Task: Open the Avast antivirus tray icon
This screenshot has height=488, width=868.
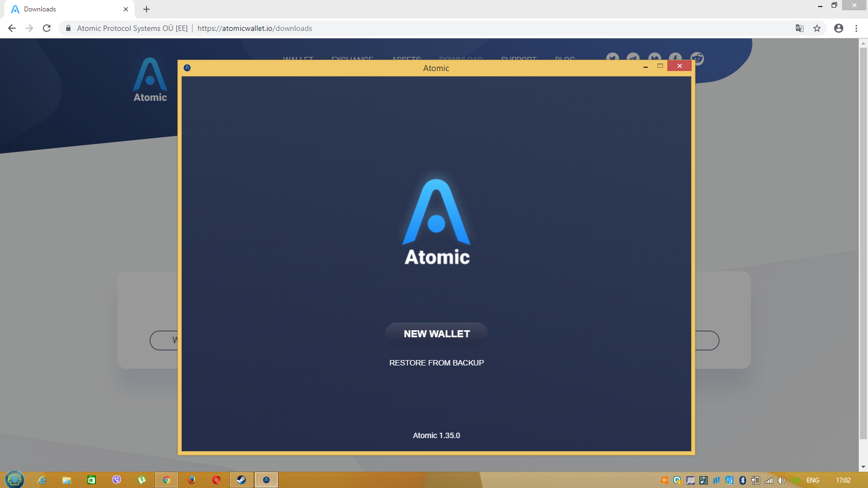Action: (x=664, y=480)
